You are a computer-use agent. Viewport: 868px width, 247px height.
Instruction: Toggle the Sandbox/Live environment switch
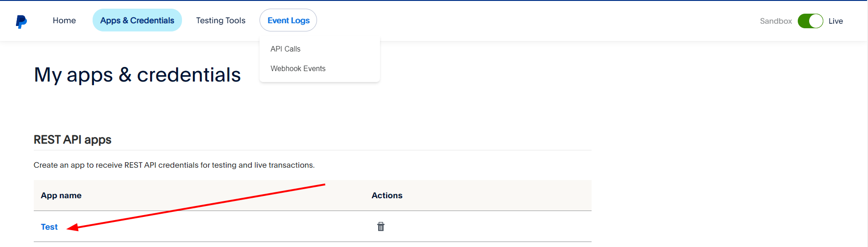(x=810, y=21)
